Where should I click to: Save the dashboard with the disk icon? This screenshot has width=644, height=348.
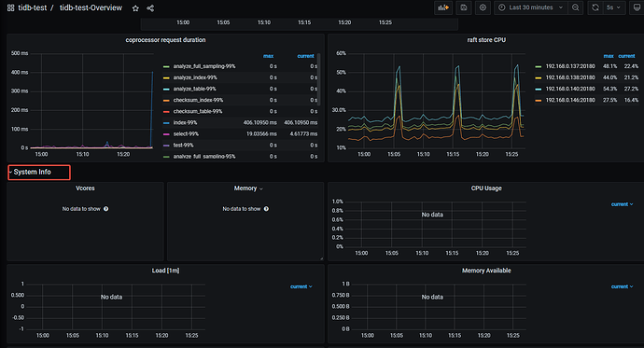(464, 7)
